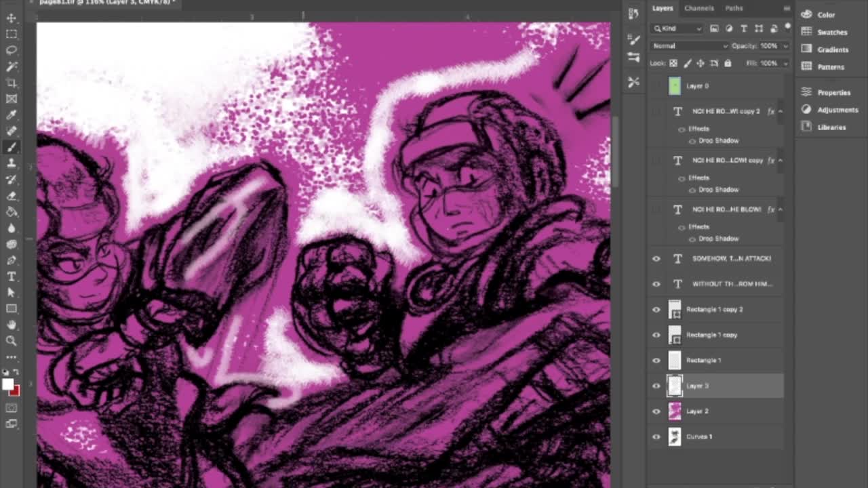This screenshot has height=488, width=868.
Task: Select the Blur tool
Action: pyautogui.click(x=12, y=228)
